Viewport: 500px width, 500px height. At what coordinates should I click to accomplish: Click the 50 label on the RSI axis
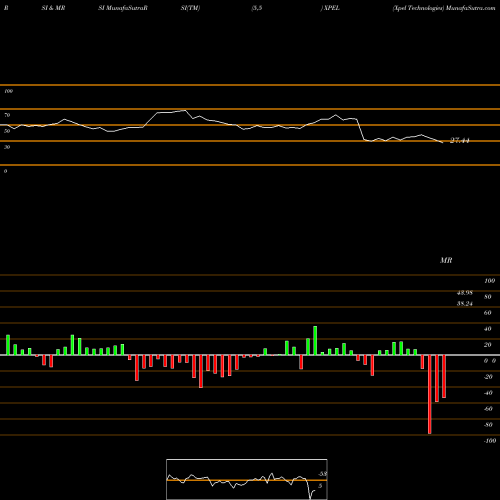coord(7,131)
